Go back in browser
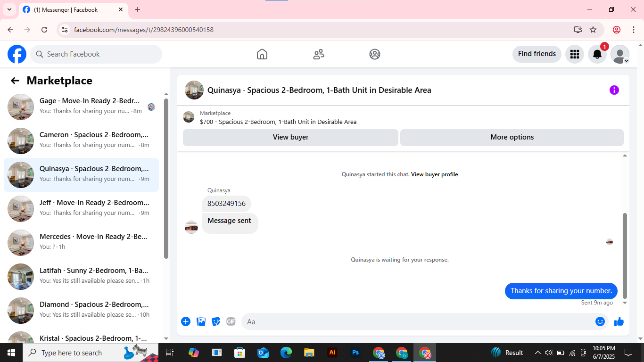Screen dimensions: 644x362 10,30
